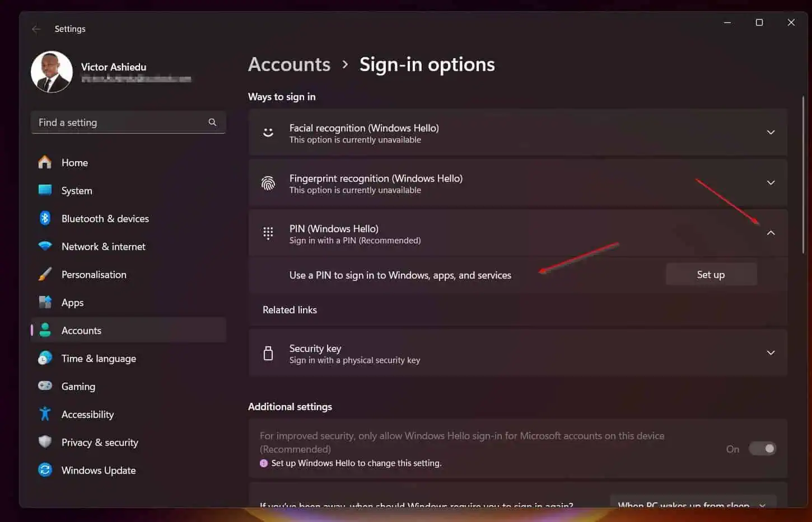The width and height of the screenshot is (812, 522).
Task: Open Victor Ashiedu's profile picture
Action: click(52, 72)
